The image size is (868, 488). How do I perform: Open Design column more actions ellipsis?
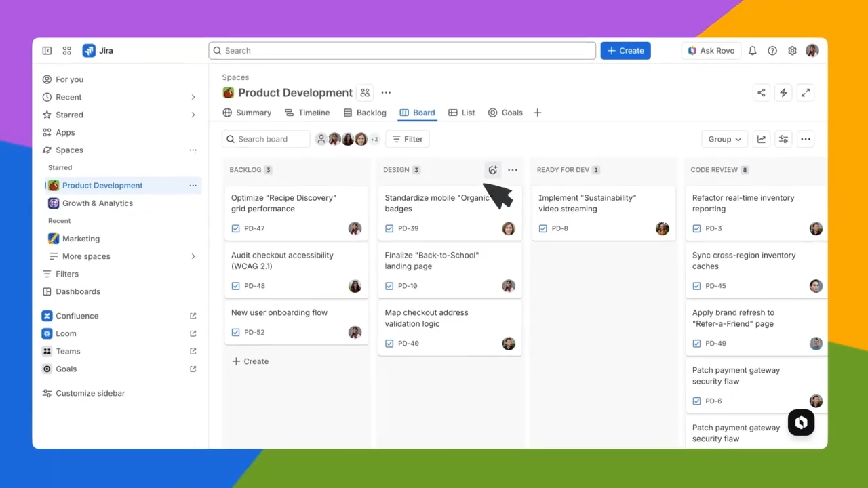[x=513, y=170]
